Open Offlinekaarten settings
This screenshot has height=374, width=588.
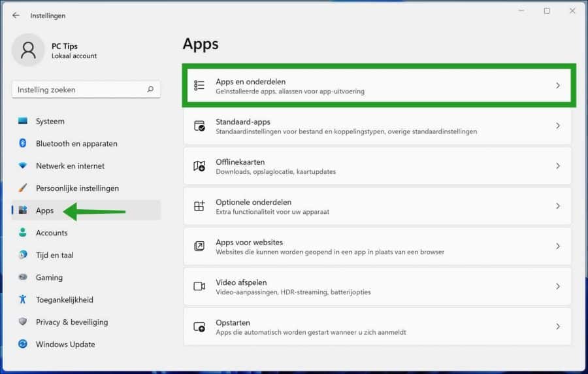[377, 166]
